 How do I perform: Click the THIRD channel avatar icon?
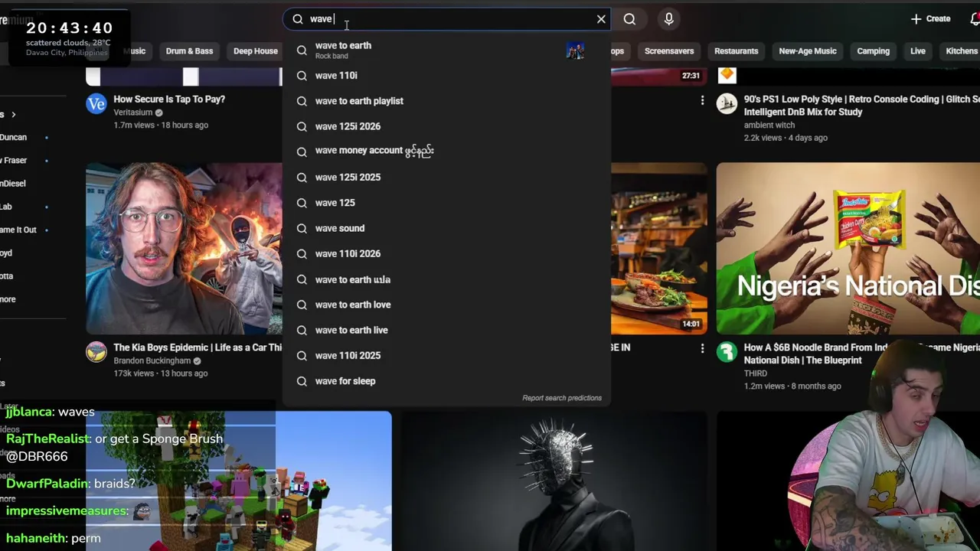point(727,352)
